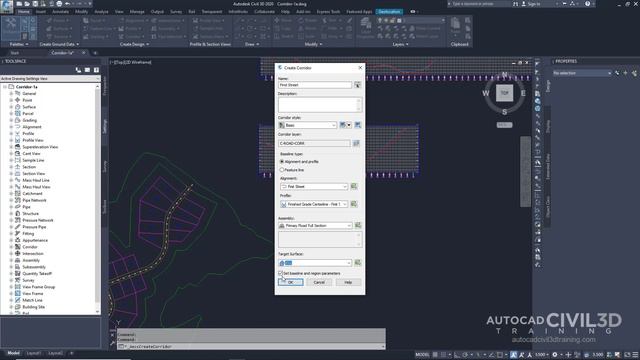
Task: Click the Name input field
Action: pos(315,85)
